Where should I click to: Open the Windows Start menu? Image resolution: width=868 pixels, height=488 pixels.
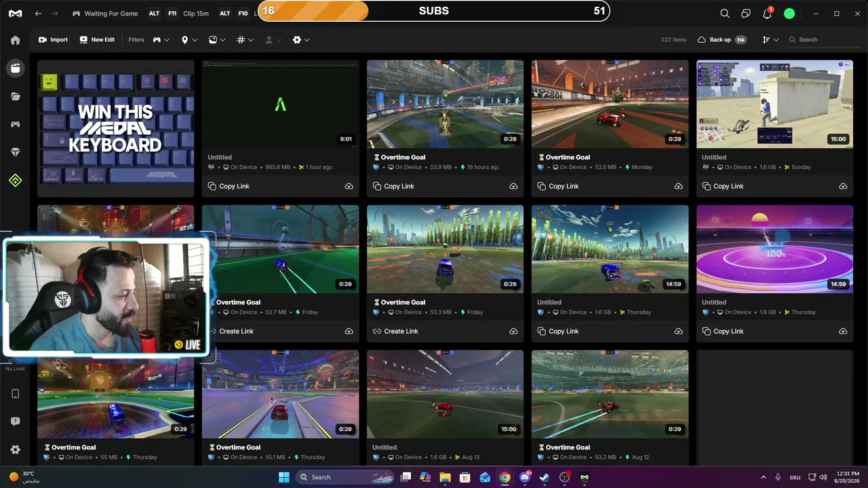coord(284,477)
